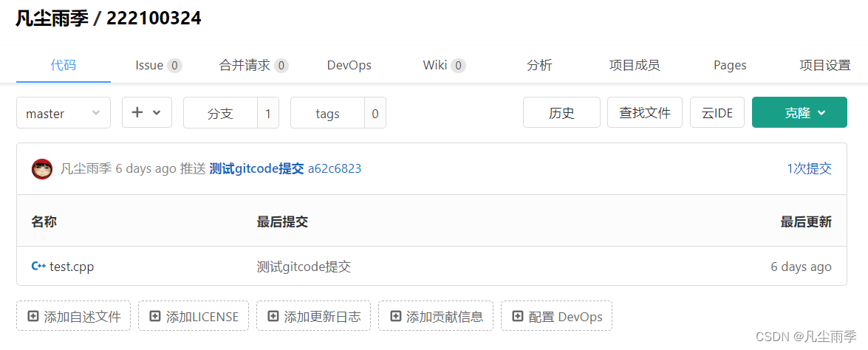Click 测试gitcode提交 in the test.cpp row

point(304,267)
